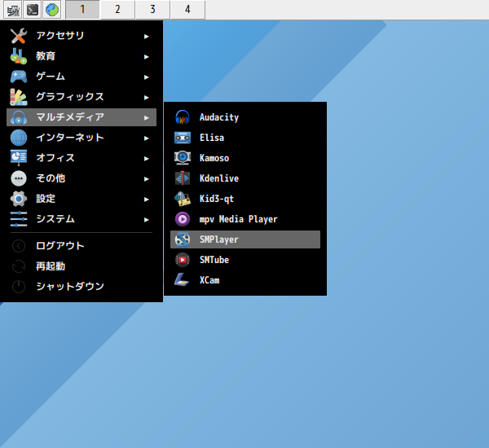The image size is (489, 448).
Task: Launch Kid3-qt tag editor
Action: [245, 199]
